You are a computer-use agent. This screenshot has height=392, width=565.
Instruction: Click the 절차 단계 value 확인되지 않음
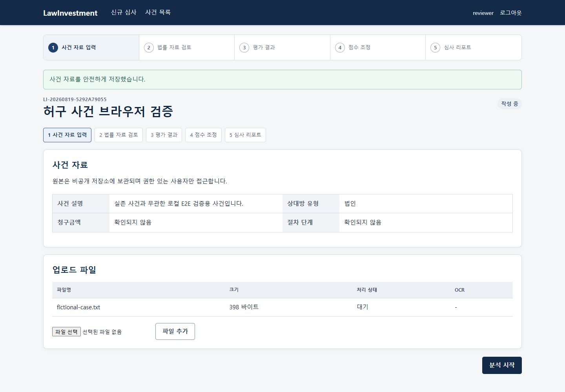point(363,222)
